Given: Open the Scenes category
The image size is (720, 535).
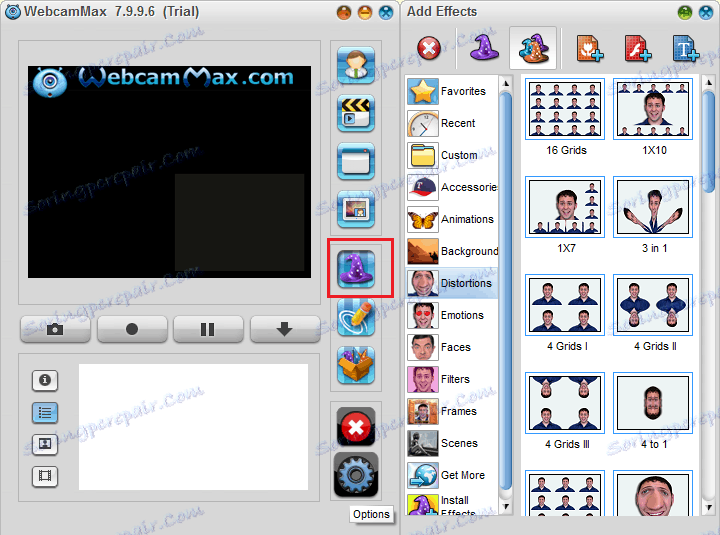Looking at the screenshot, I should coord(452,443).
